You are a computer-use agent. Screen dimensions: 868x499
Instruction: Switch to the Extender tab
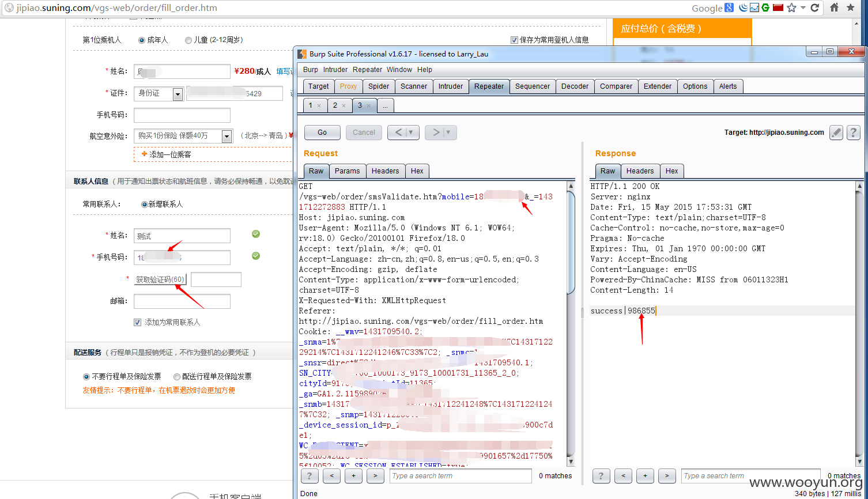658,86
